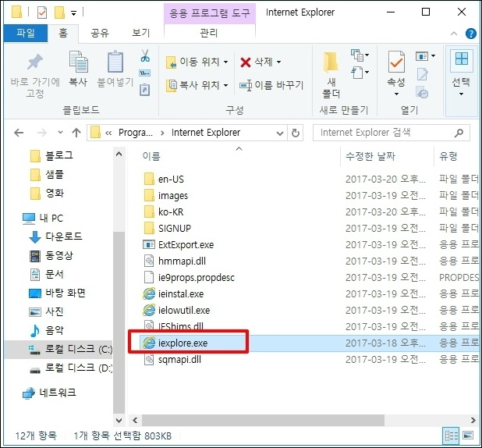
Task: Switch to the Share (공유) tab
Action: pos(100,33)
